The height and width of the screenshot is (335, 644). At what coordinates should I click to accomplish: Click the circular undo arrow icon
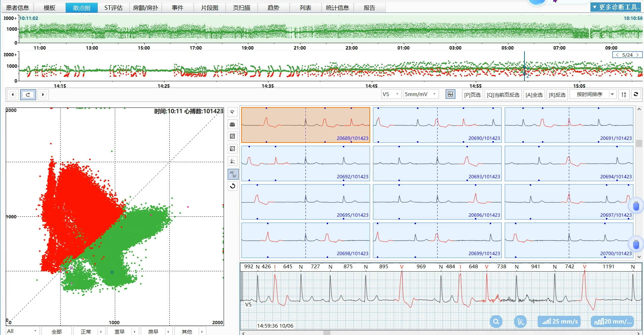[x=232, y=186]
